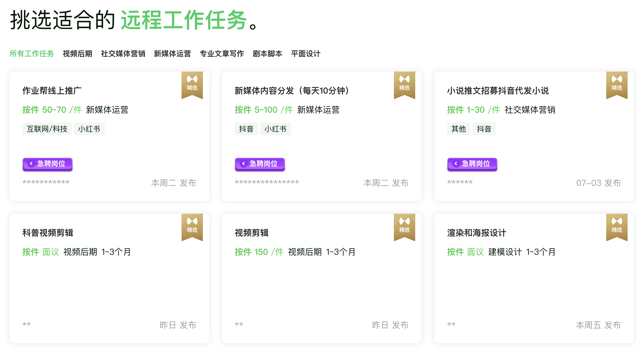Click the 精选 badge on 渲染和海报设计 card
Image resolution: width=644 pixels, height=350 pixels.
point(617,227)
